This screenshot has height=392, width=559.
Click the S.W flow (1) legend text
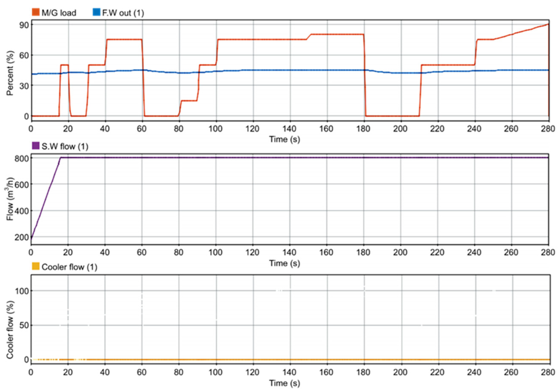[65, 146]
